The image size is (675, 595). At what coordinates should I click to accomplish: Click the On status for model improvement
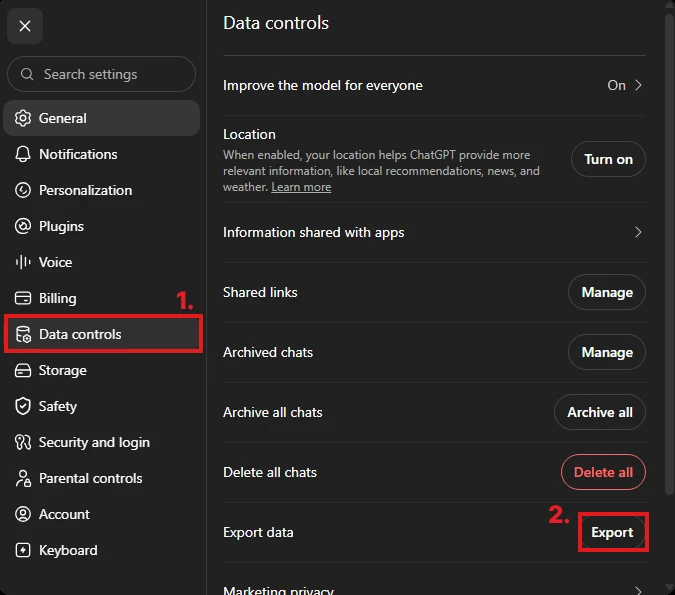pos(616,85)
